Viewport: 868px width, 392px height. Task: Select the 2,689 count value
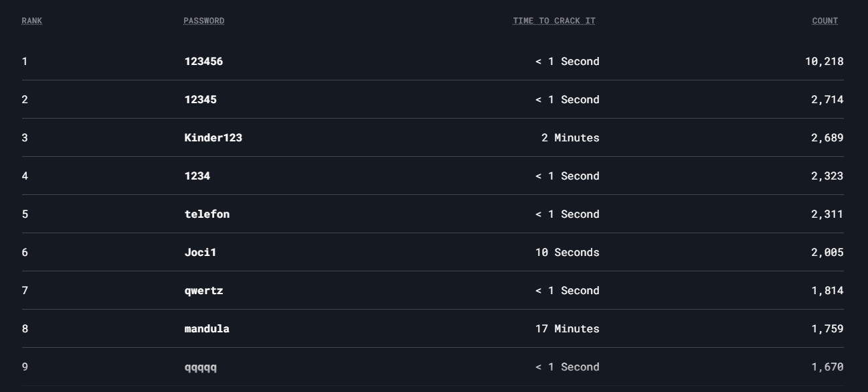(x=827, y=138)
